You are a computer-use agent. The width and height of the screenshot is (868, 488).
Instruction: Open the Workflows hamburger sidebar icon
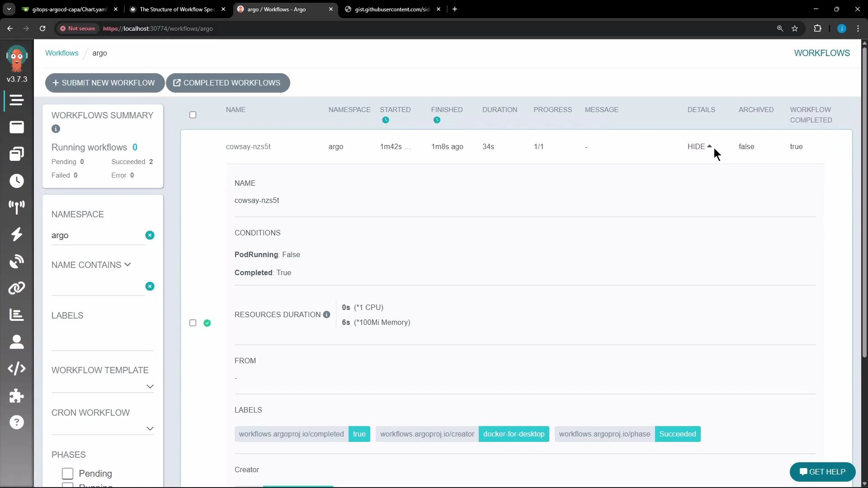click(17, 100)
